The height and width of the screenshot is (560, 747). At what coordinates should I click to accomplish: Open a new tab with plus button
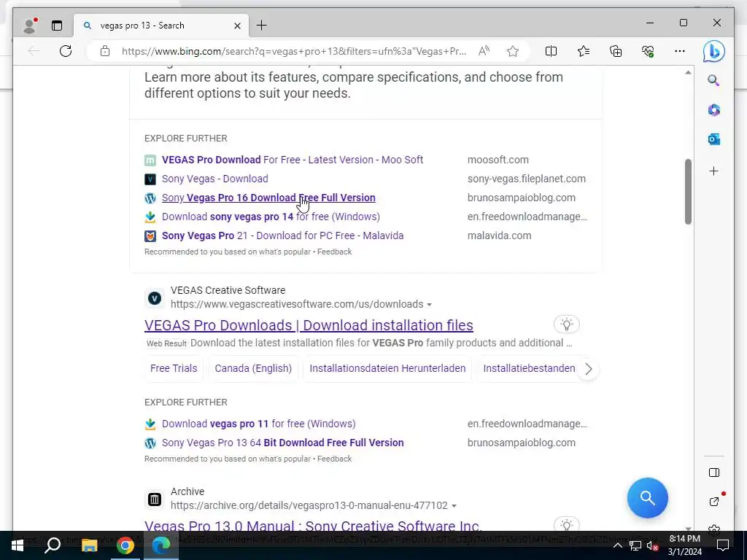point(262,26)
